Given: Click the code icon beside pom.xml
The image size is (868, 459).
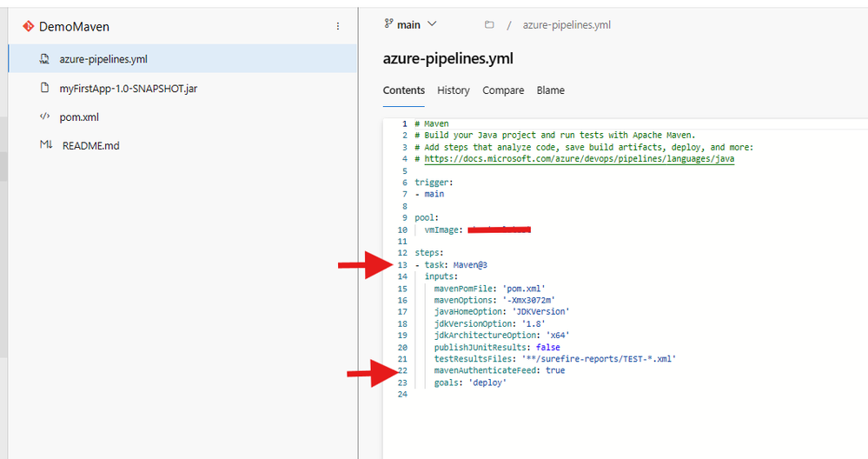Looking at the screenshot, I should (x=45, y=116).
